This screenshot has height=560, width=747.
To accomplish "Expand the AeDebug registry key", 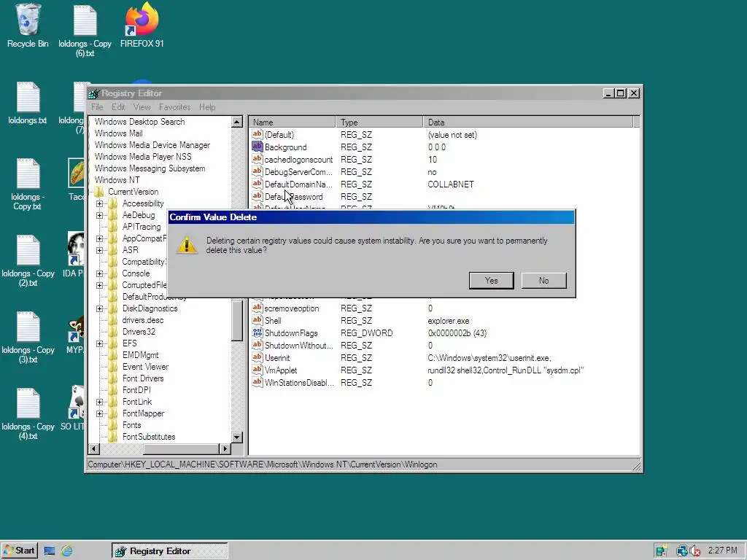I will (x=99, y=215).
